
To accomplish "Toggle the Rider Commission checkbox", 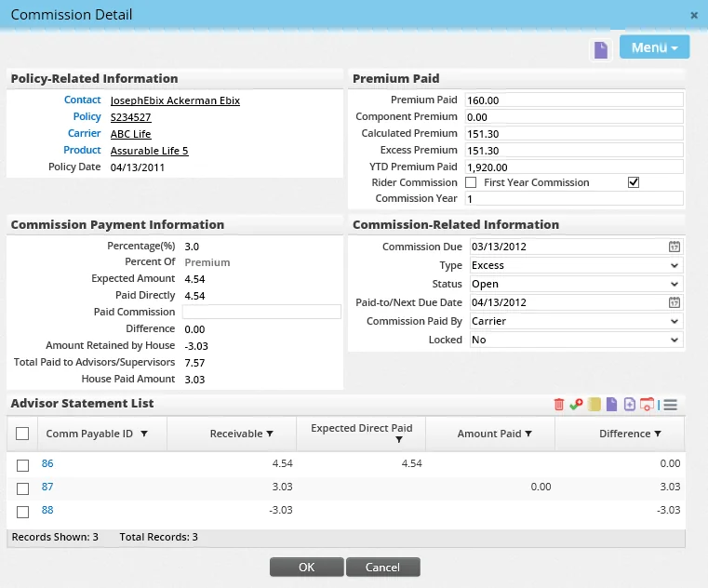I will pos(471,182).
